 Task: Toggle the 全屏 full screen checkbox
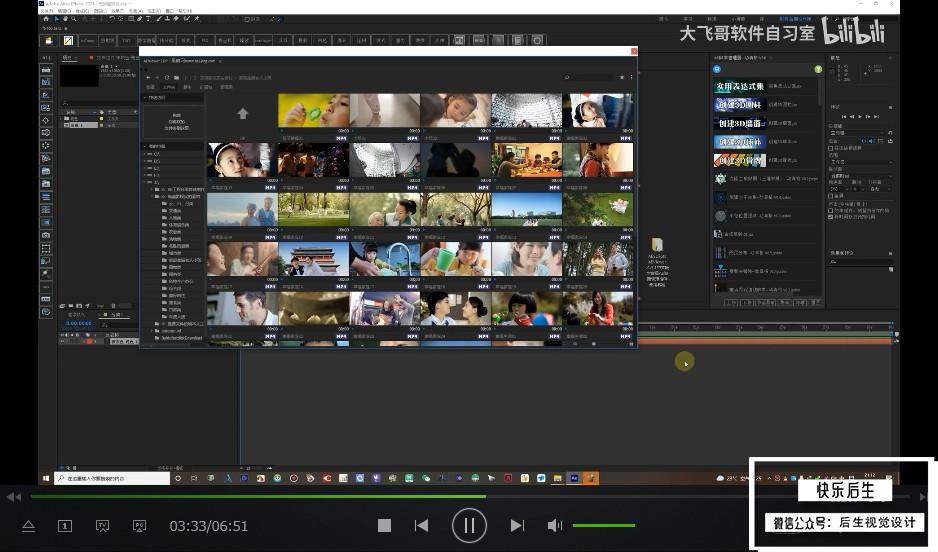[830, 196]
